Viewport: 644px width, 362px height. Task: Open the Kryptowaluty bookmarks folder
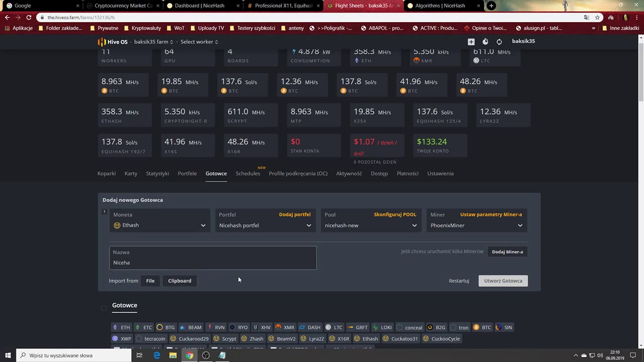point(142,28)
